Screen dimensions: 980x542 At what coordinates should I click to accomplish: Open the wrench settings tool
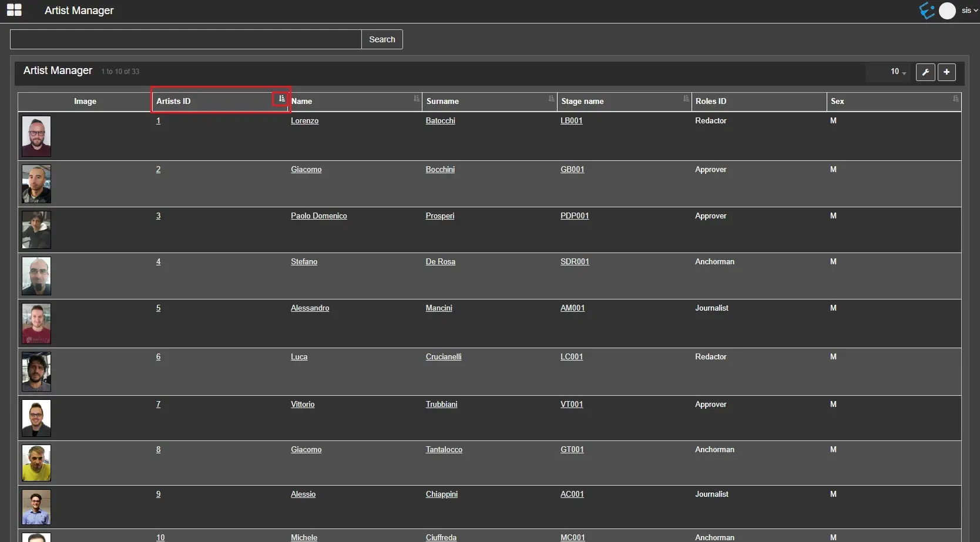tap(925, 72)
